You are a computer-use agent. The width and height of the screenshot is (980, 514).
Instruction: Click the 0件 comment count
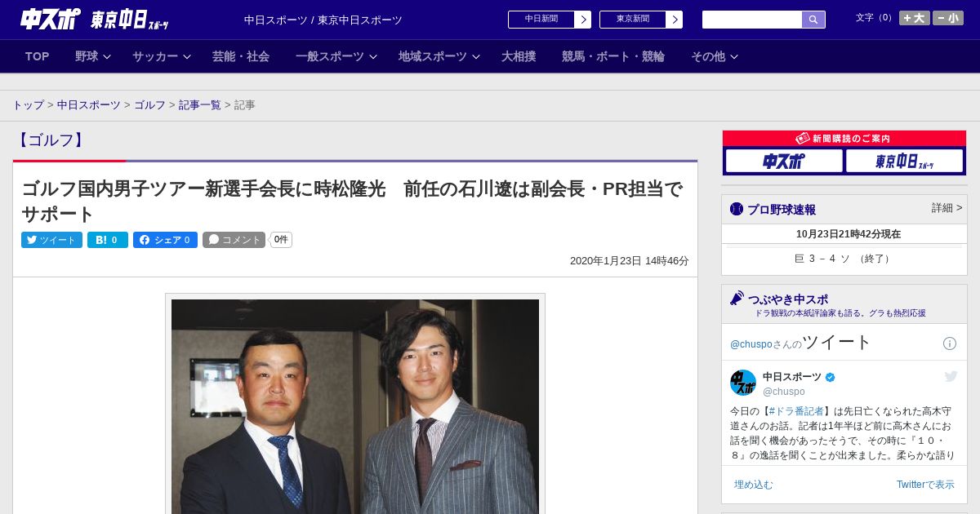point(281,240)
